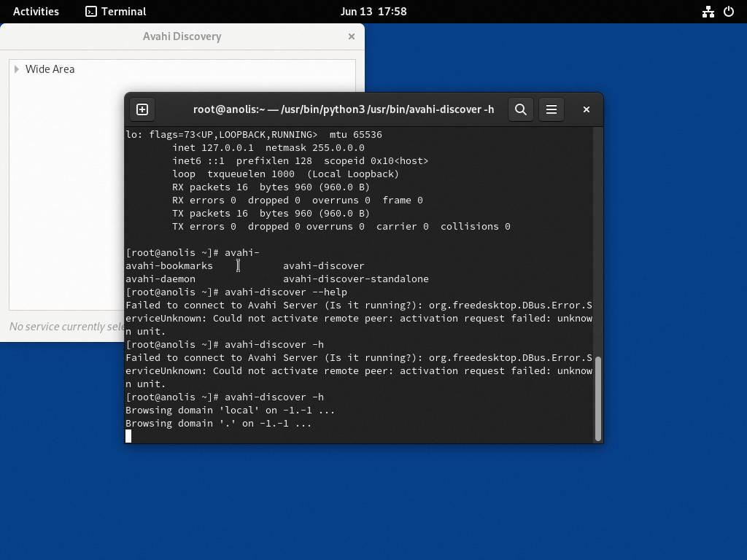Close the terminal window

coord(587,109)
